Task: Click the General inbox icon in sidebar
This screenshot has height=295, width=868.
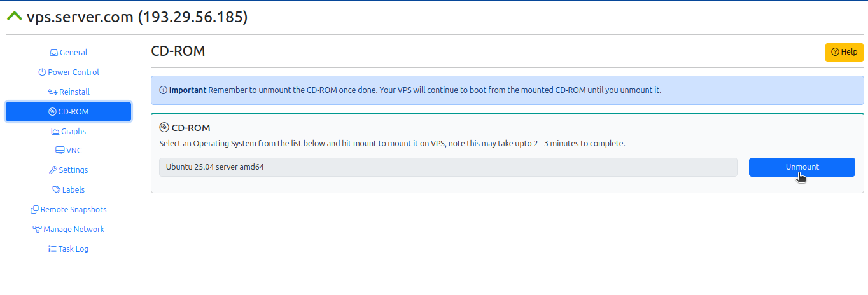Action: tap(54, 53)
